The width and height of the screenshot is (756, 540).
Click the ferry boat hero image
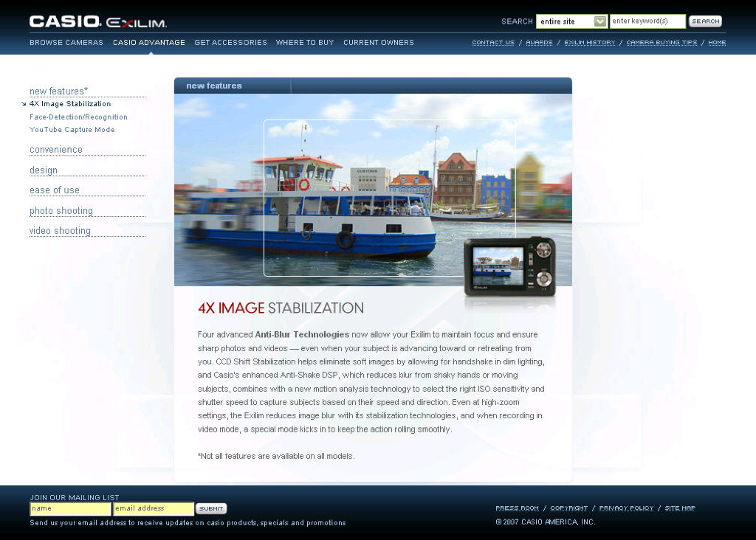[373, 190]
